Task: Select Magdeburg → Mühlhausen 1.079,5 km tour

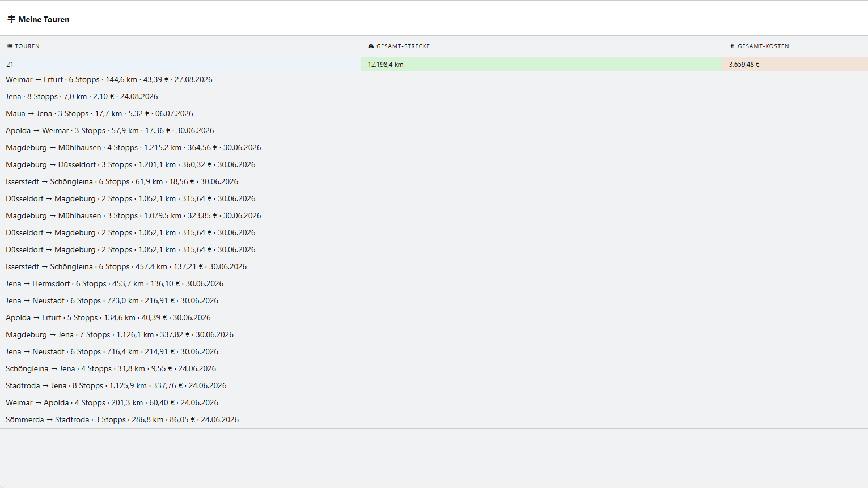Action: tap(434, 216)
